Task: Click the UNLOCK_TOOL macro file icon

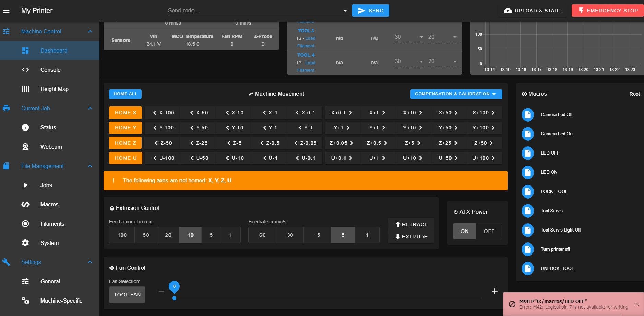Action: (528, 268)
